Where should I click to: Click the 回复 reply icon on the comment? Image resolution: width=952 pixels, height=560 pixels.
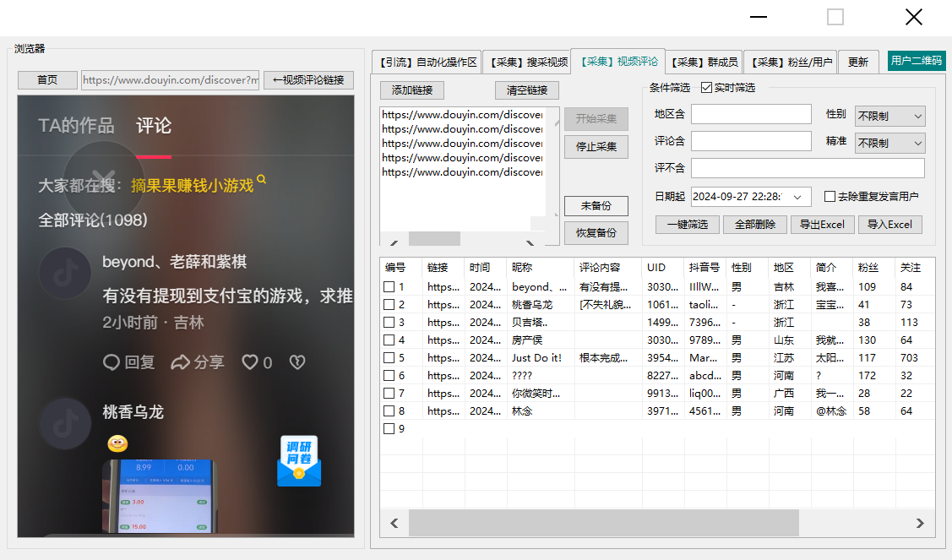[111, 362]
